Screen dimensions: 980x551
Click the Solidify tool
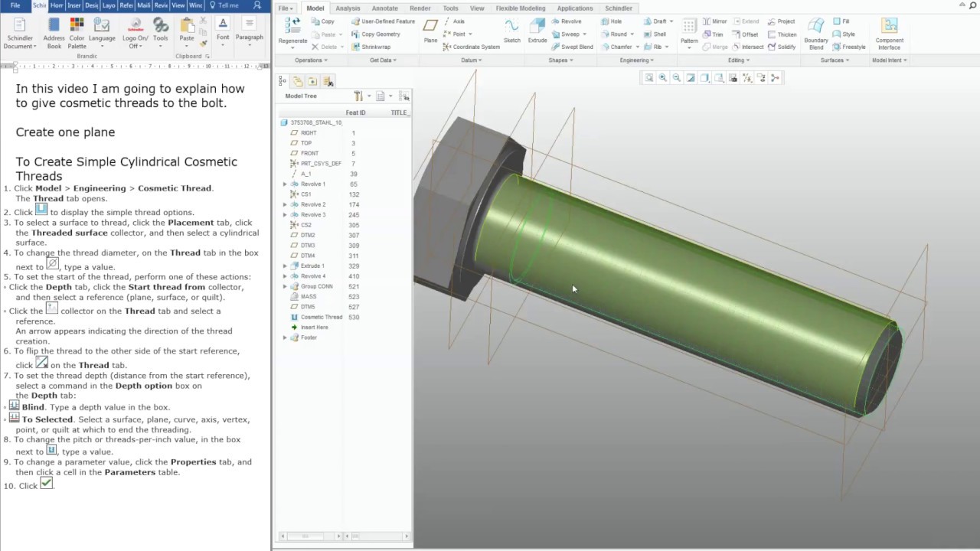click(x=782, y=47)
